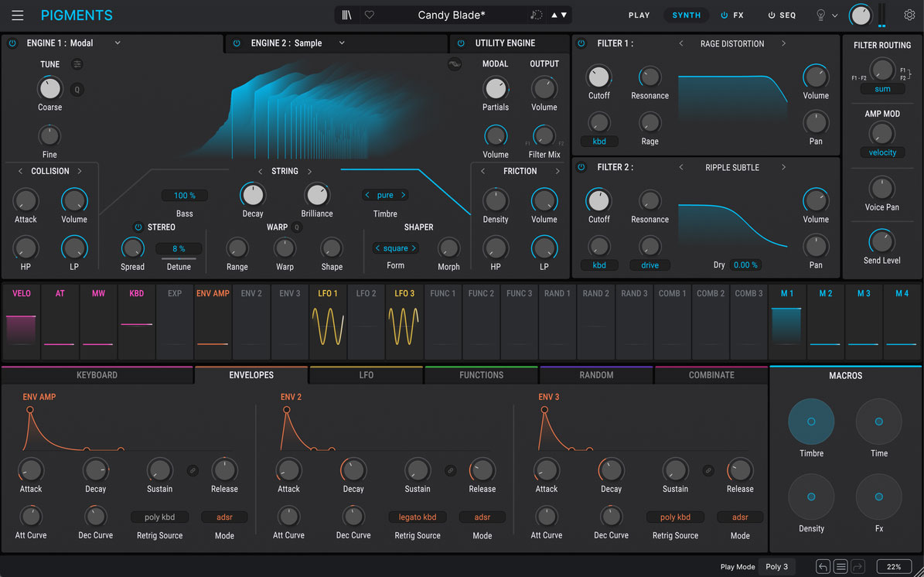Open the hamburger main menu
The image size is (924, 577).
click(18, 15)
